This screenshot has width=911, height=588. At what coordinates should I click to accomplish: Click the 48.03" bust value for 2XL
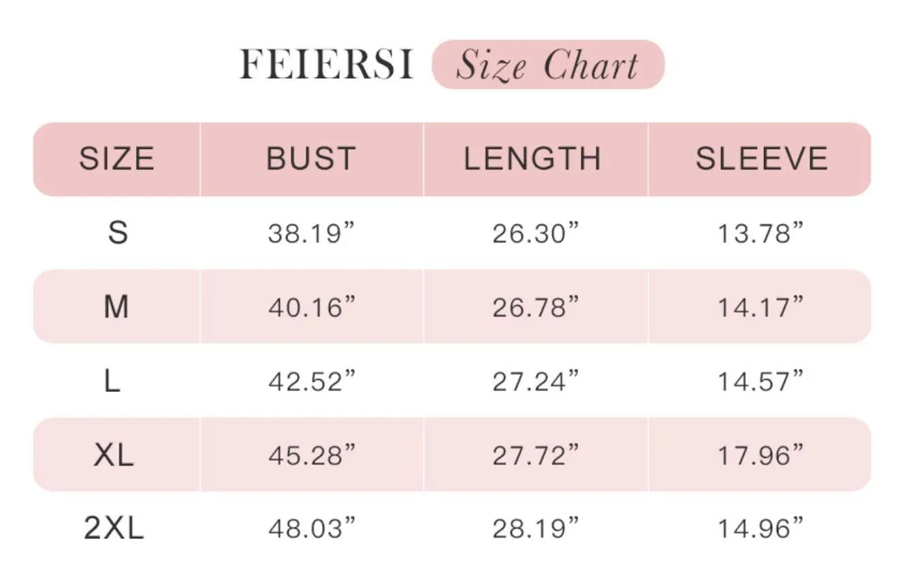click(312, 529)
